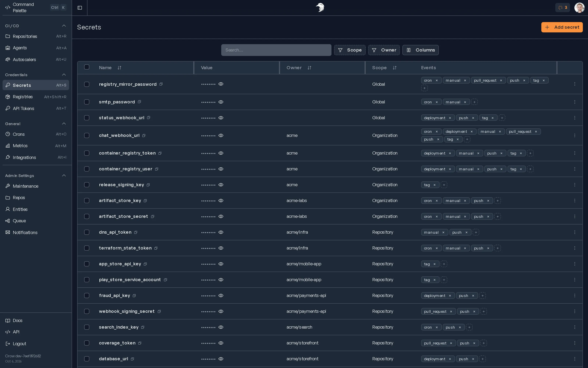This screenshot has height=368, width=588.
Task: Open Notifications admin page
Action: (x=36, y=232)
